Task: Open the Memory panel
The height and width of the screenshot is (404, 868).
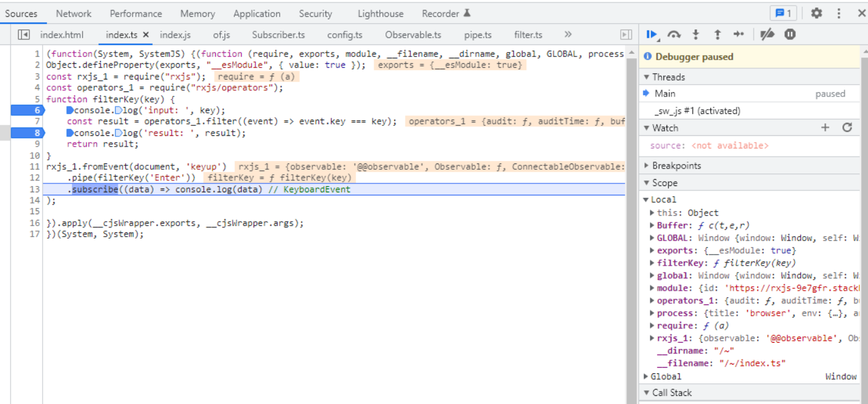Action: pos(197,13)
